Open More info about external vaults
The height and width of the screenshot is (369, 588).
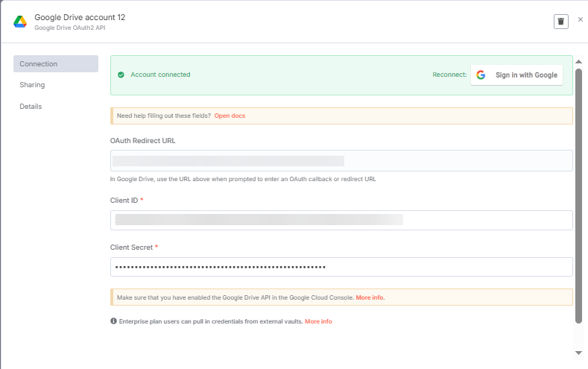tap(318, 321)
